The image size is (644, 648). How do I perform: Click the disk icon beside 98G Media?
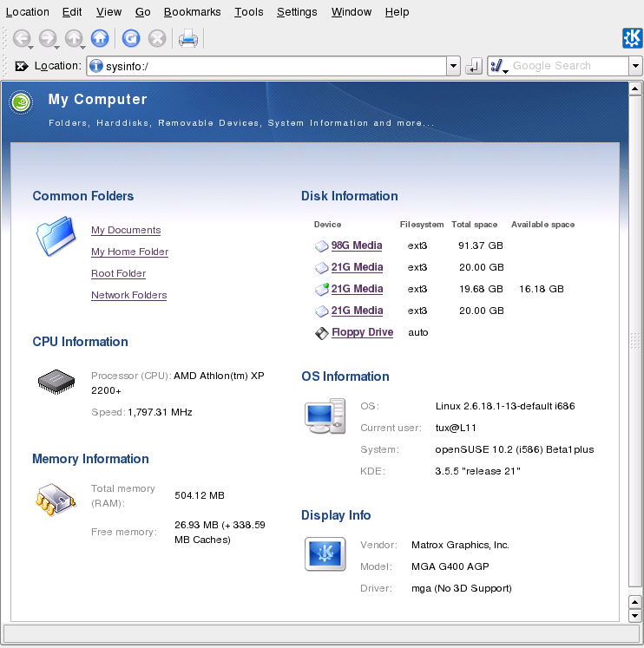pyautogui.click(x=322, y=245)
